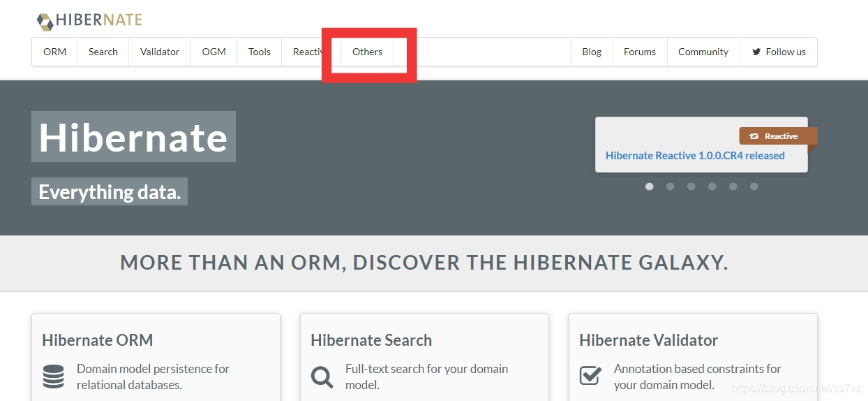Click the HIBERNATE wordmark in header

click(99, 20)
